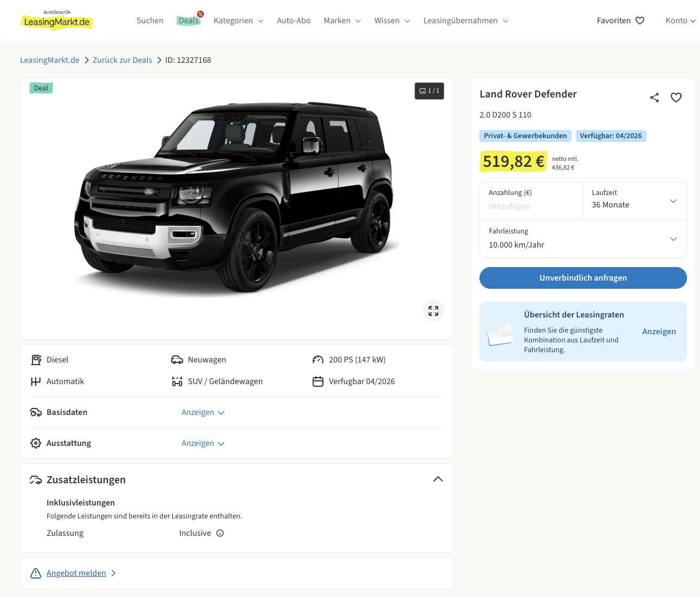Click the Inclusive info icon next to Zulassung

click(220, 533)
